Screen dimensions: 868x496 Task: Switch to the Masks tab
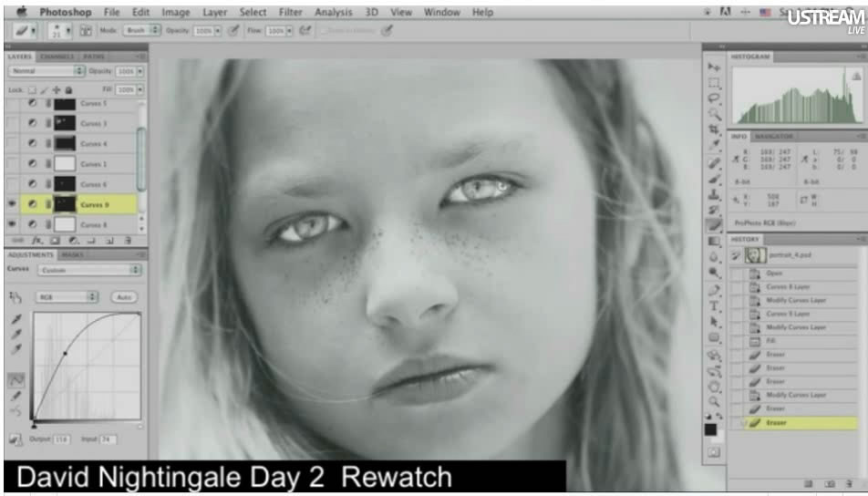point(72,254)
